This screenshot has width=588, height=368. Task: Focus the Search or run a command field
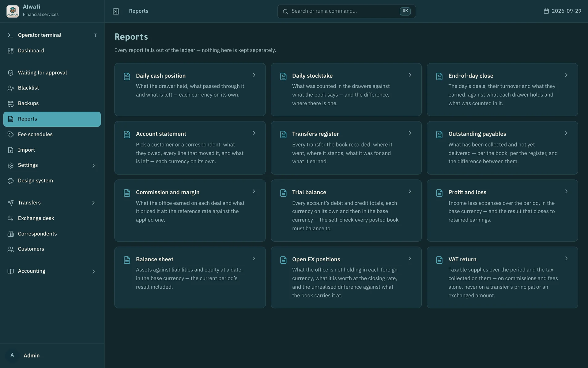[346, 11]
